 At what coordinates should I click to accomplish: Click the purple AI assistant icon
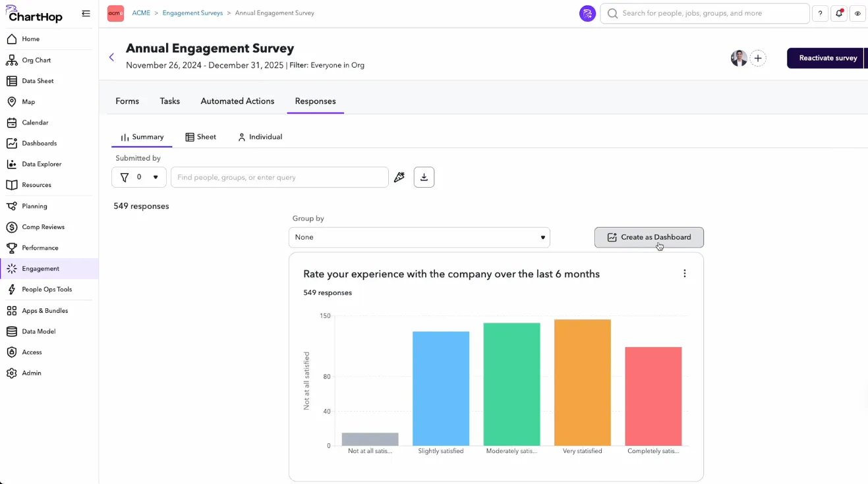click(x=587, y=13)
